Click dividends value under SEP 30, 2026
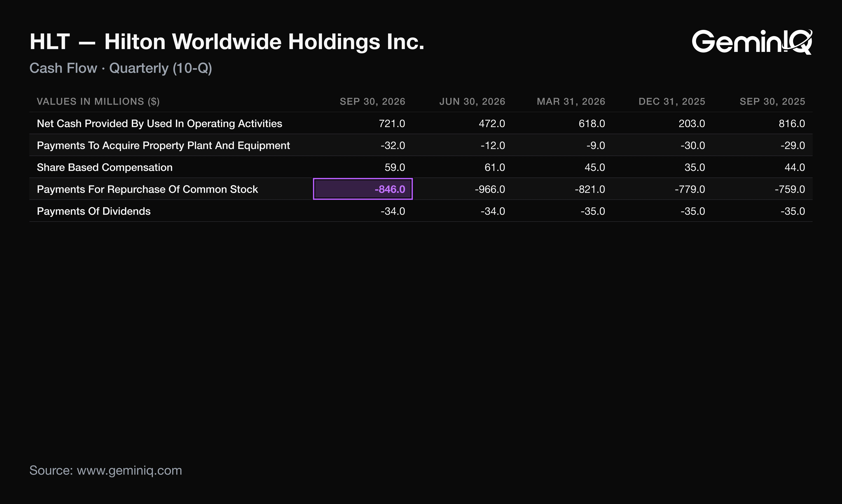This screenshot has height=504, width=842. (x=393, y=211)
